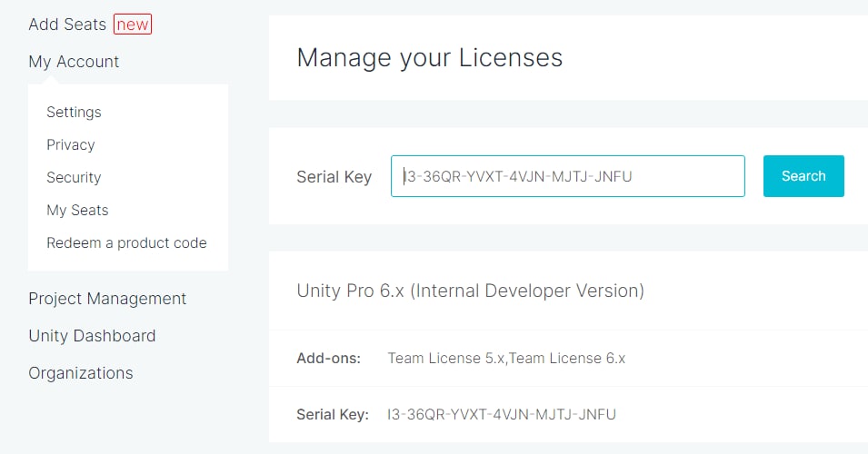
Task: Select the Team License add-ons text
Action: 506,359
